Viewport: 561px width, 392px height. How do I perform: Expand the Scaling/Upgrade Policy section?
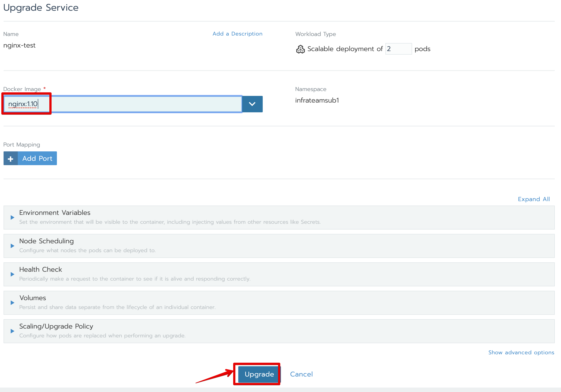pos(56,326)
